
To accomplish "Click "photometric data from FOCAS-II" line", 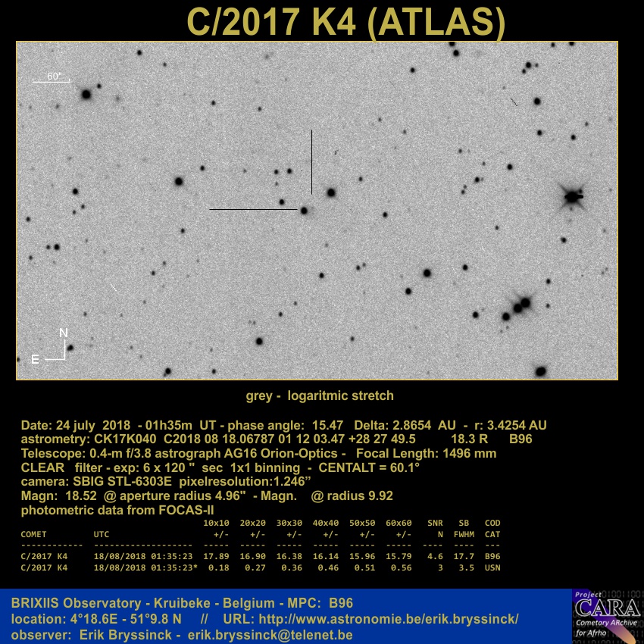I will pos(117,510).
